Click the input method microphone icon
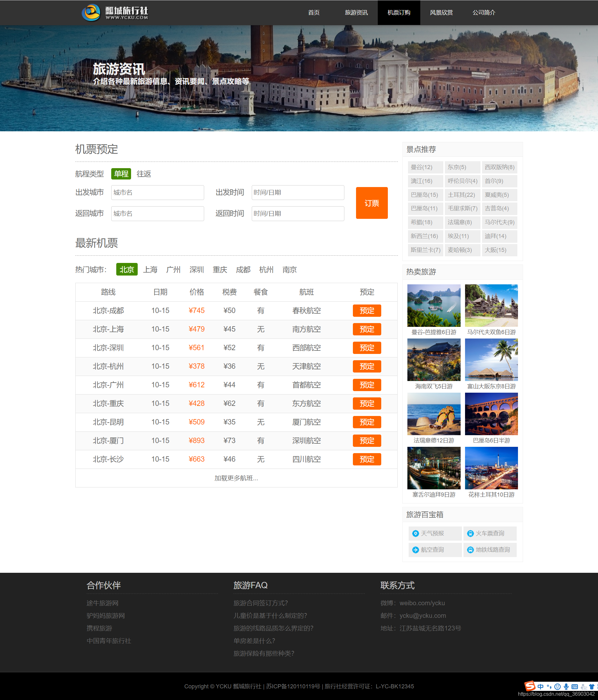 point(566,686)
